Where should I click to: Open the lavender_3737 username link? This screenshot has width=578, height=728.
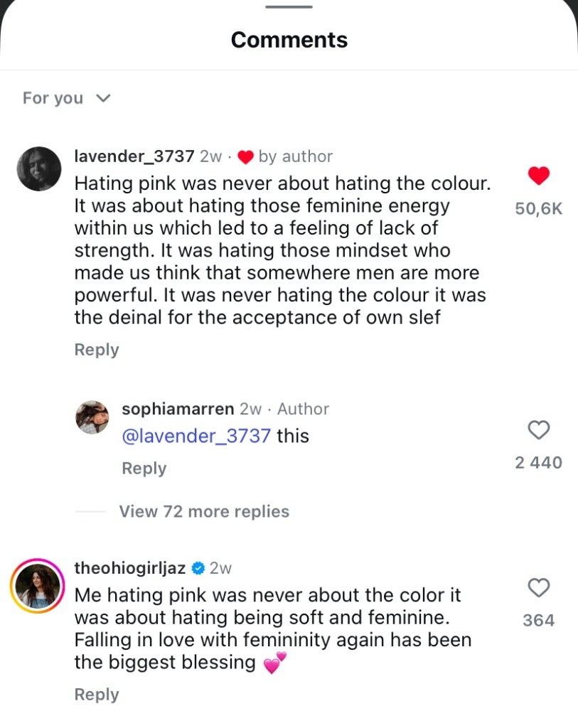pos(134,156)
